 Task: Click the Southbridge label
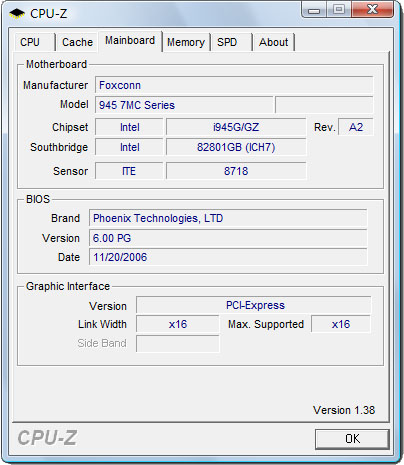tap(59, 147)
